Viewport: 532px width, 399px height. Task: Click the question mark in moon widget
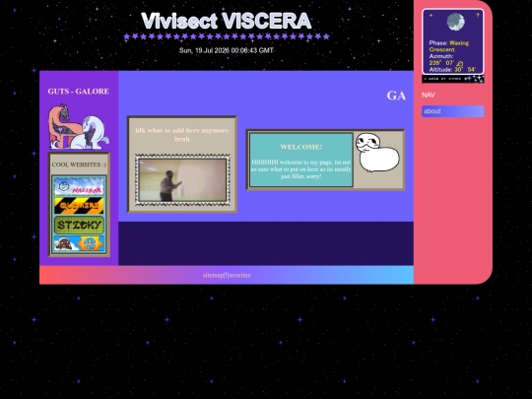coord(478,15)
